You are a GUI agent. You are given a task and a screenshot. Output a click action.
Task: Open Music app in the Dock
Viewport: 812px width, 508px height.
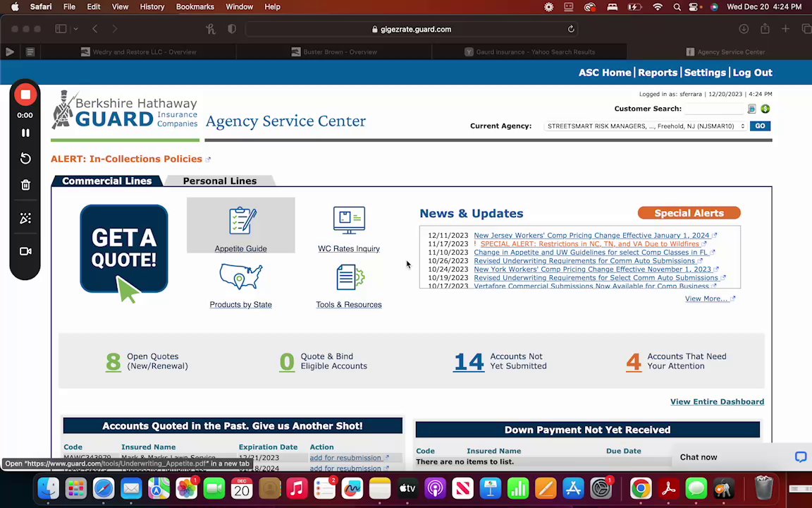[x=297, y=488]
